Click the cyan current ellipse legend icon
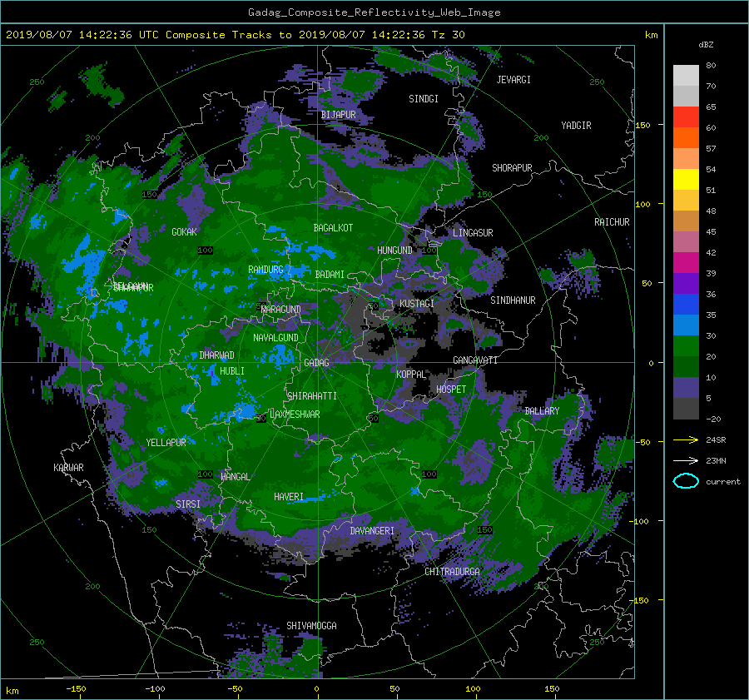Image resolution: width=749 pixels, height=700 pixels. pos(686,481)
